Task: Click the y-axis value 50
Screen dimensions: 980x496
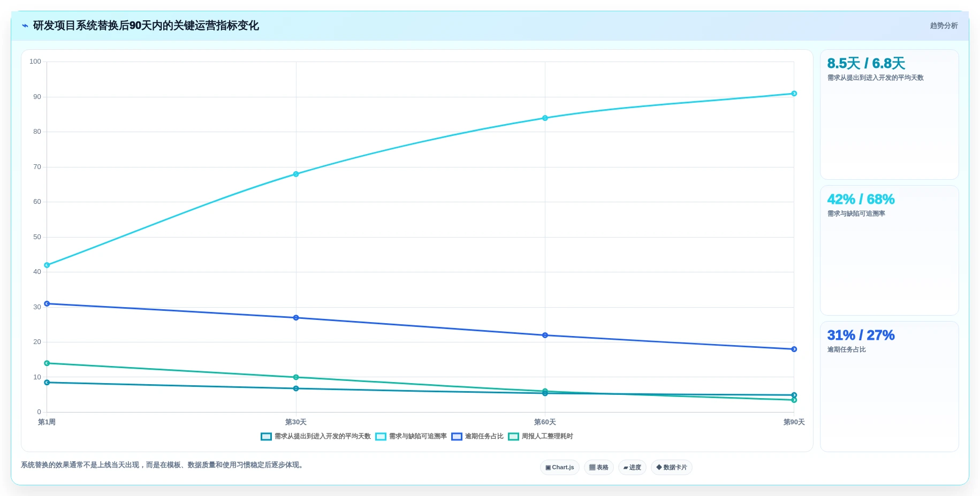Action: (x=37, y=237)
